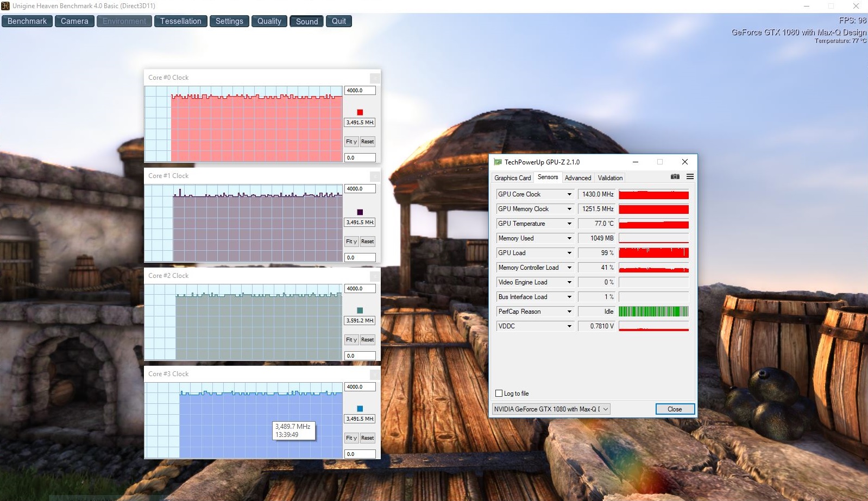
Task: Click the Unigine Heaven title bar icon
Action: [x=5, y=6]
